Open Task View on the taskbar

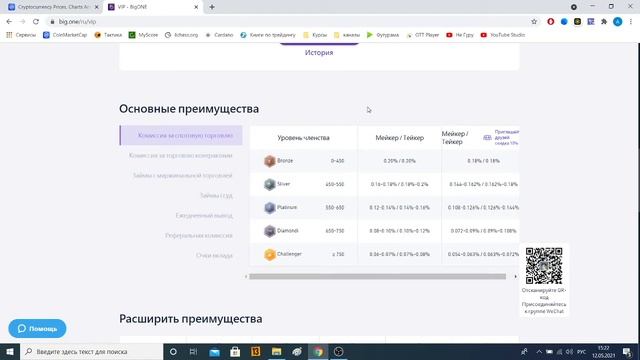coord(193,351)
